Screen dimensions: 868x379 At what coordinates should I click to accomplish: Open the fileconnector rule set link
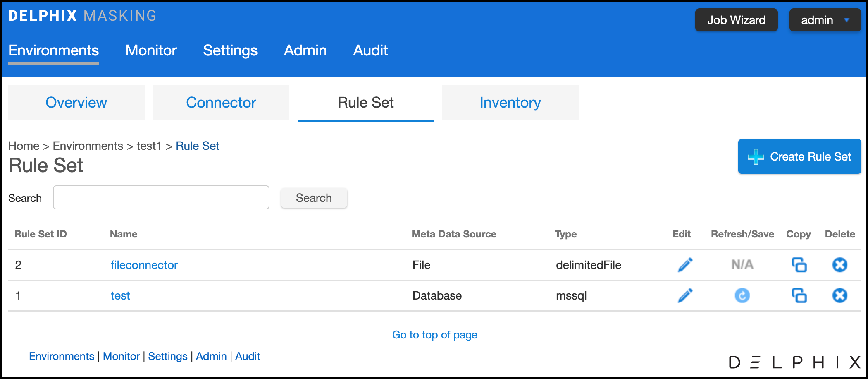pos(144,265)
